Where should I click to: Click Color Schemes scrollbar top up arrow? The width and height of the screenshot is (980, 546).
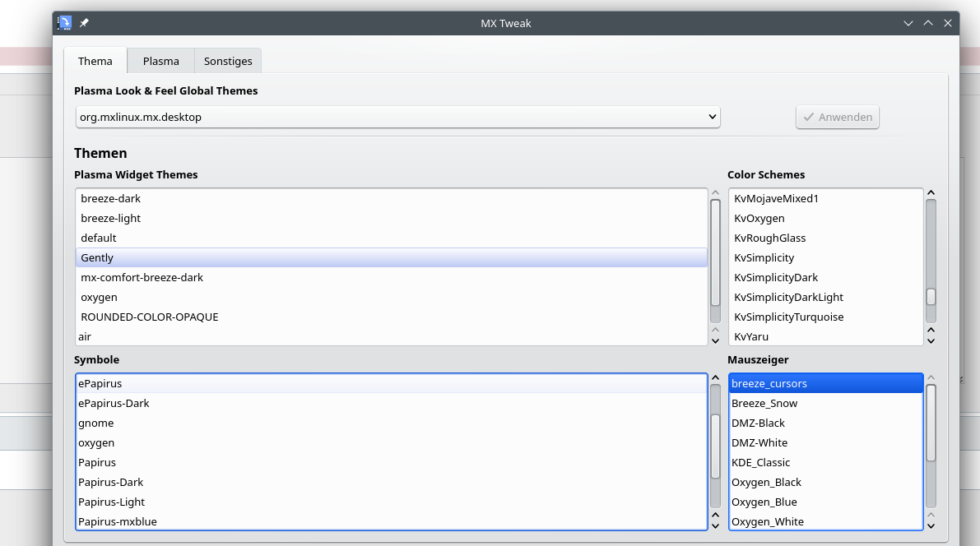931,193
